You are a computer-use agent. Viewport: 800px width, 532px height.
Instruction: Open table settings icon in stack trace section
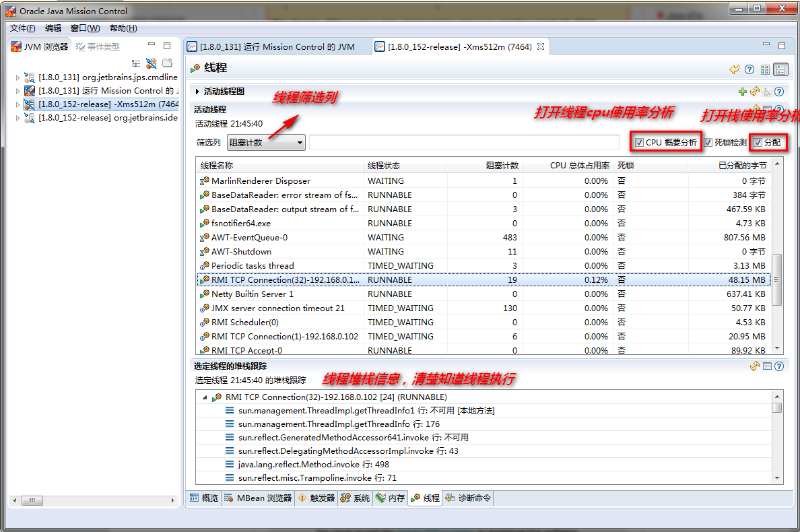point(767,366)
